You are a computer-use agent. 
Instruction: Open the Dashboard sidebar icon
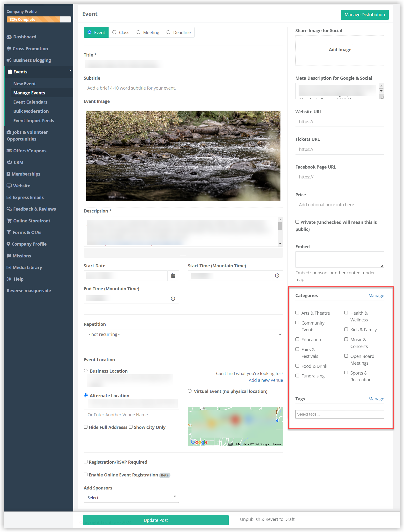click(x=9, y=37)
